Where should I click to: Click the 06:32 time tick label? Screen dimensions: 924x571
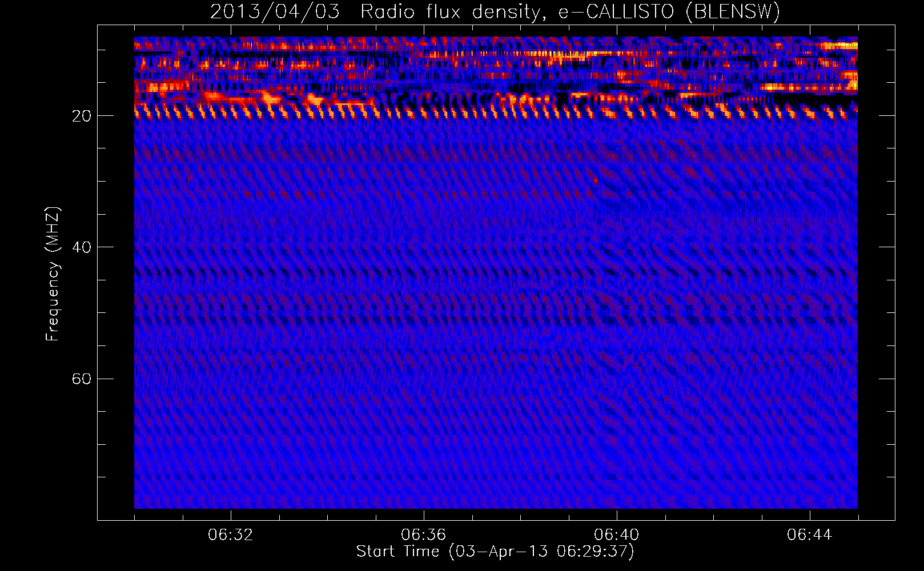coord(231,535)
